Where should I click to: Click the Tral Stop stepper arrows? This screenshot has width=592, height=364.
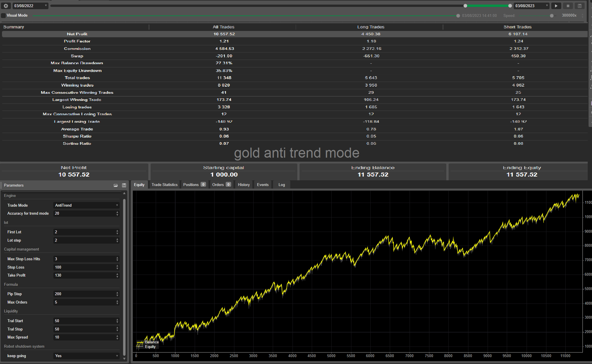[x=117, y=329]
